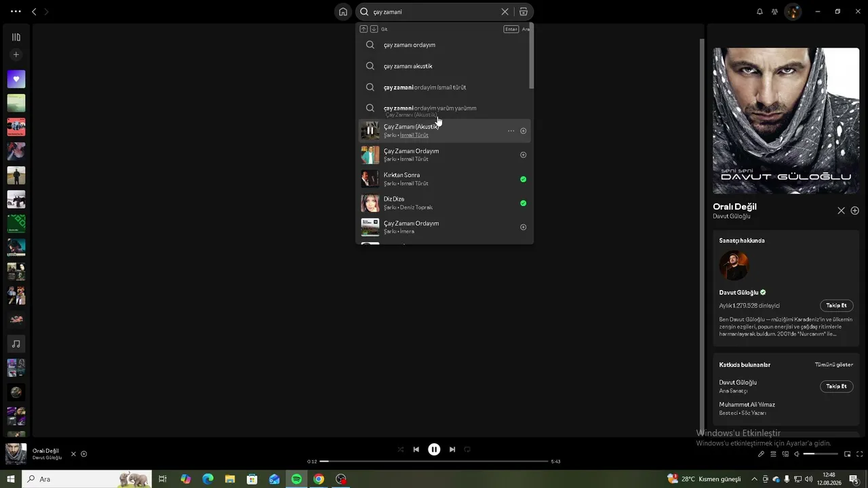Skip to the previous track
Screen dimensions: 868x488
coord(416,449)
